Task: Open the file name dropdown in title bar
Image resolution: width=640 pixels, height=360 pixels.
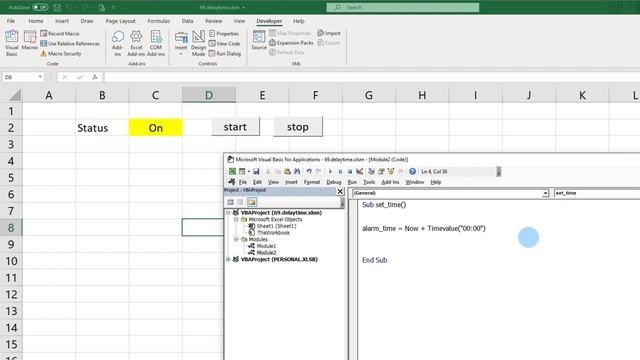Action: click(x=244, y=7)
